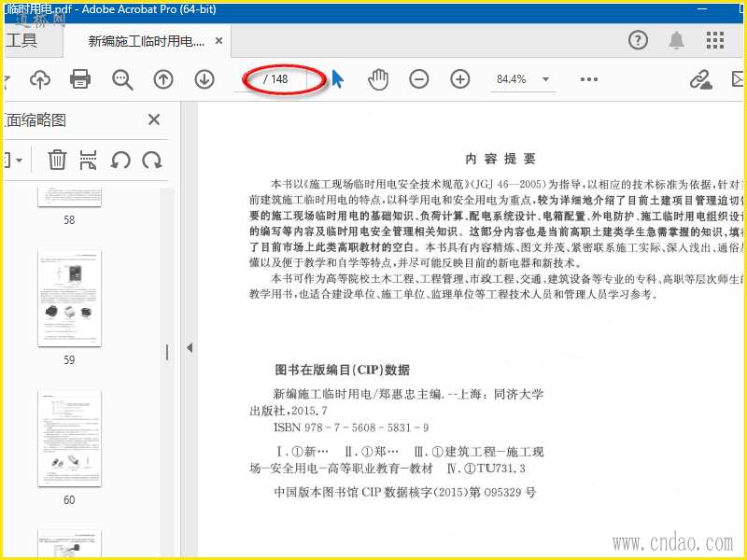Zoom in with the plus icon

click(x=459, y=79)
